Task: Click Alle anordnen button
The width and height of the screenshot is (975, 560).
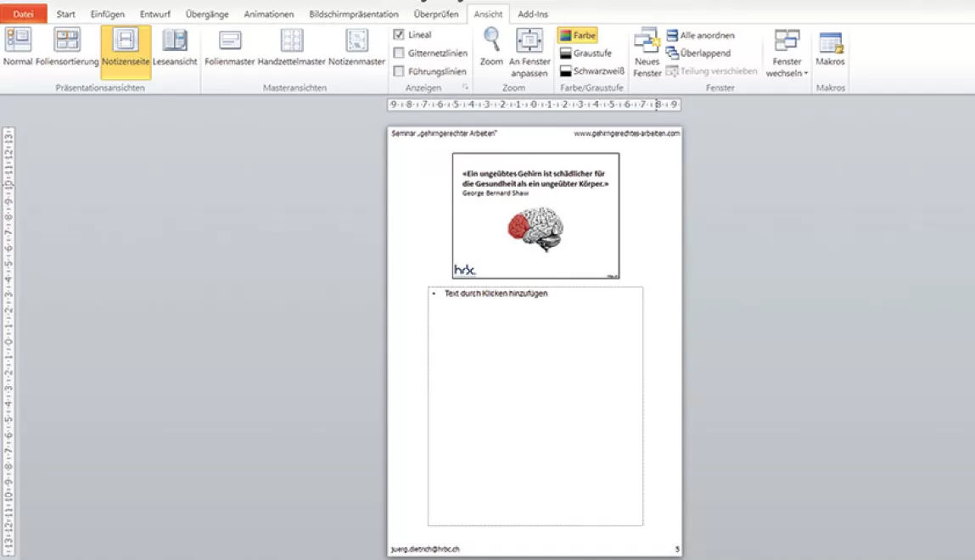Action: click(700, 36)
